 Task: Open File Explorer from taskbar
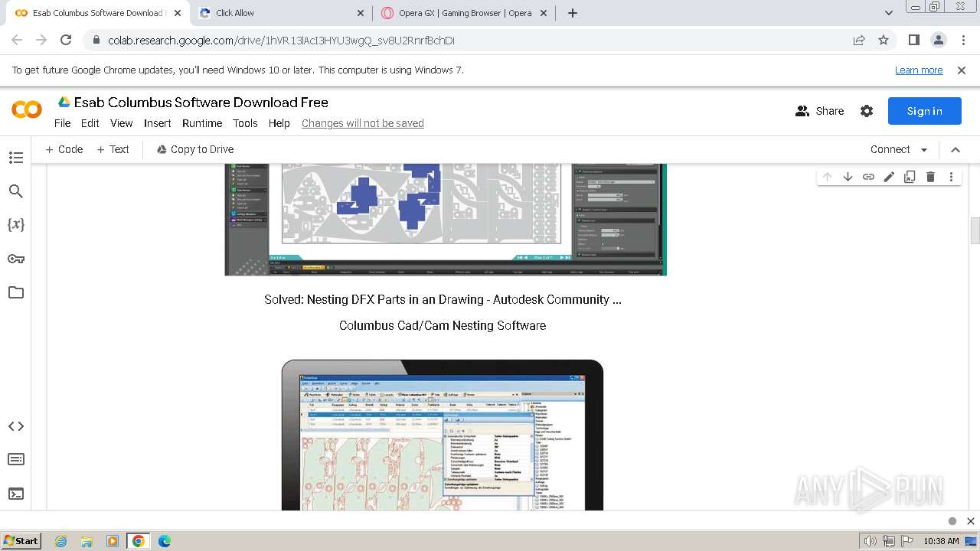click(87, 541)
